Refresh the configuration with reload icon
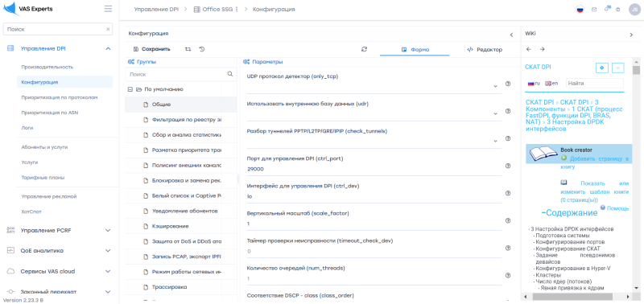This screenshot has height=304, width=644. (x=364, y=49)
